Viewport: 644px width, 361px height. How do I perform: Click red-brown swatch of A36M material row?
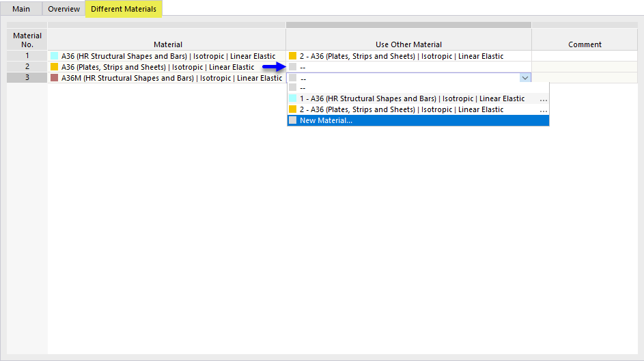click(x=54, y=78)
